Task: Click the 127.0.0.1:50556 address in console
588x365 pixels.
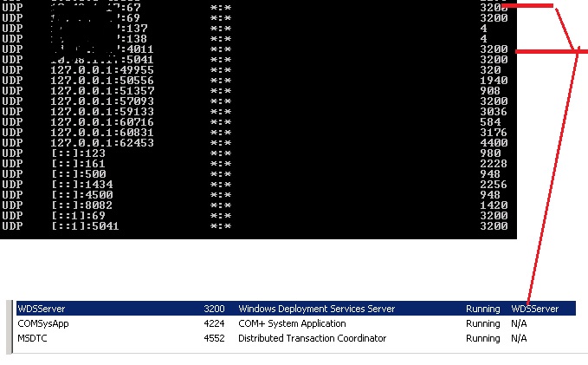Action: [x=102, y=81]
